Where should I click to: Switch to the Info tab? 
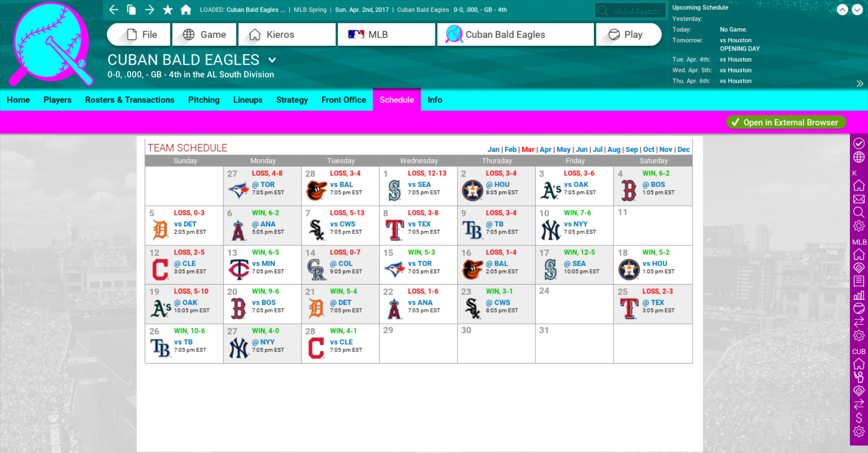[435, 100]
